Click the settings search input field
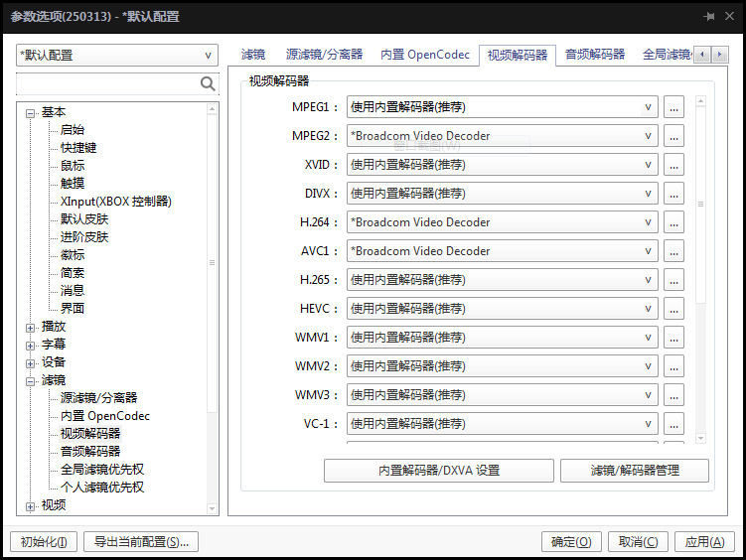746x560 pixels. pos(107,84)
